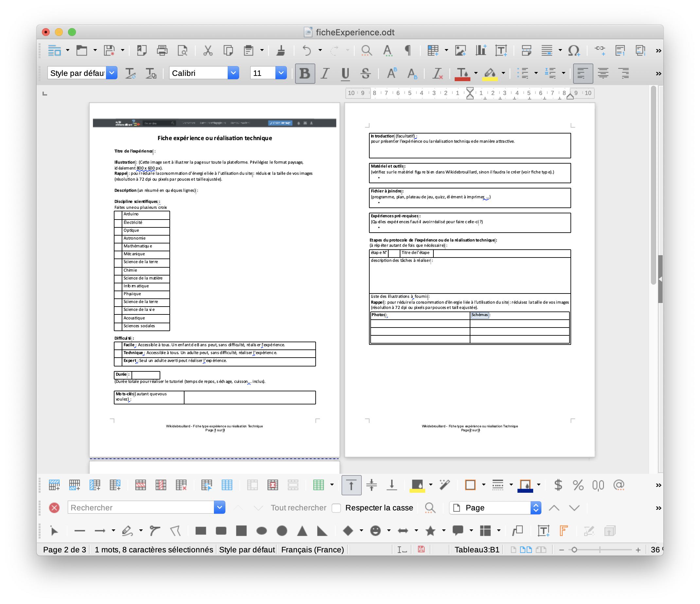Insert special character Omega icon
This screenshot has height=604, width=700.
coord(574,51)
